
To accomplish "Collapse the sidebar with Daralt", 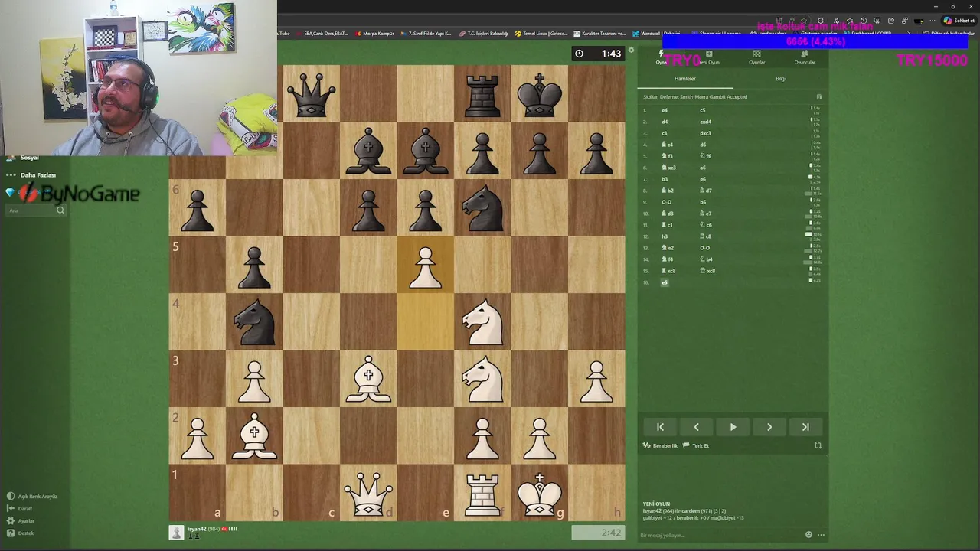I will coord(20,509).
